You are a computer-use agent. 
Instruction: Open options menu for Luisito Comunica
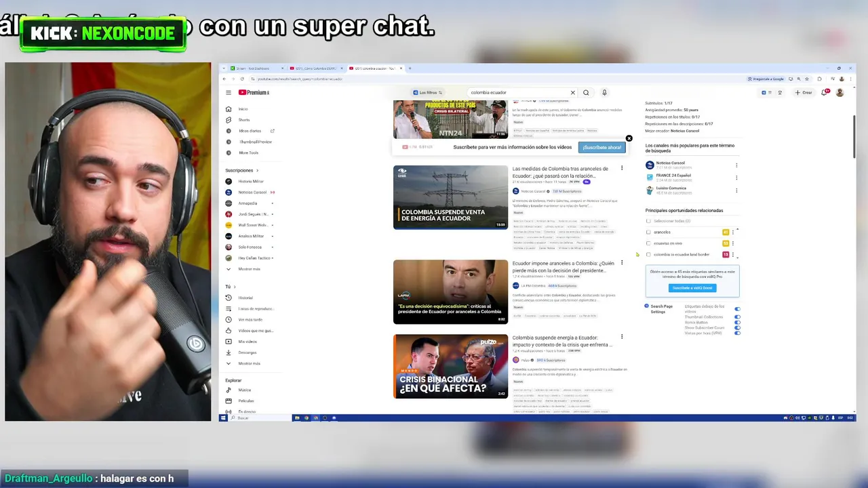point(736,190)
